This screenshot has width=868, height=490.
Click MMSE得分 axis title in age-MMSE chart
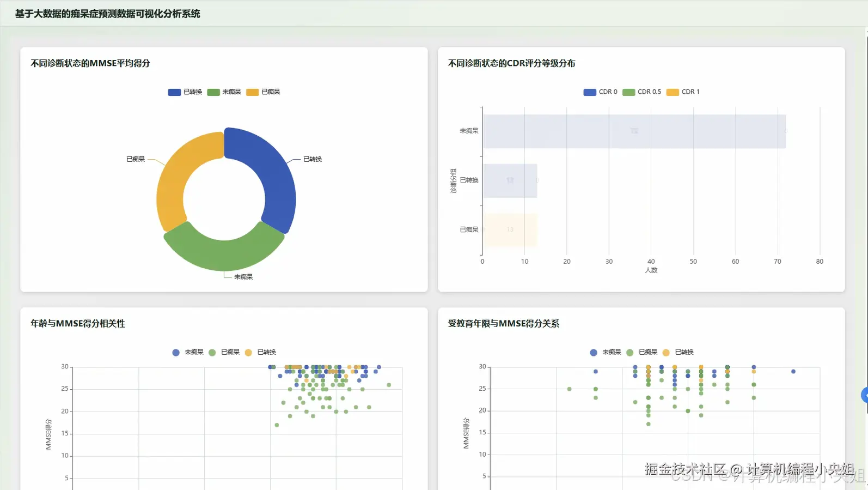48,434
